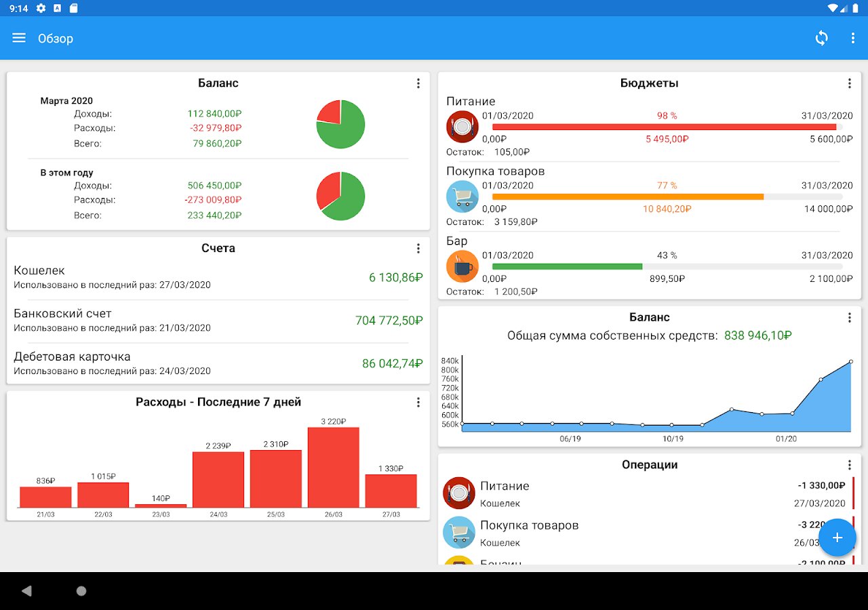Viewport: 868px width, 610px height.
Task: Tap the settings gear in status bar
Action: [x=41, y=8]
